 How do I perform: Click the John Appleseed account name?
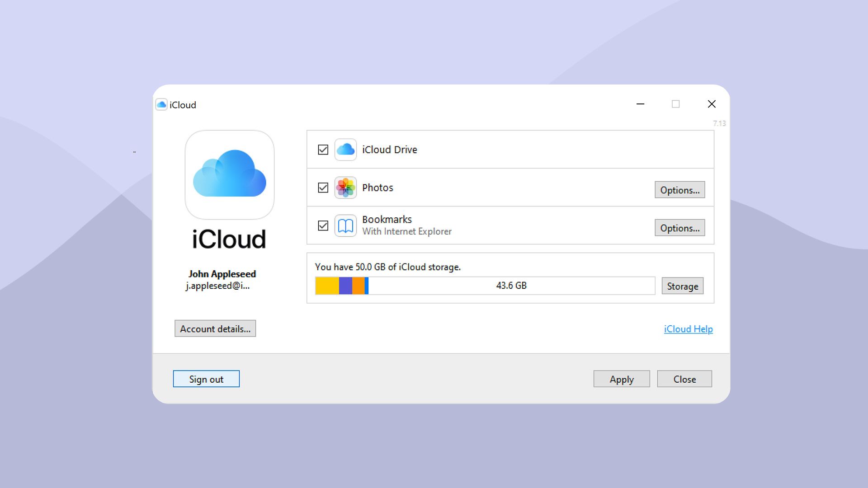coord(222,274)
